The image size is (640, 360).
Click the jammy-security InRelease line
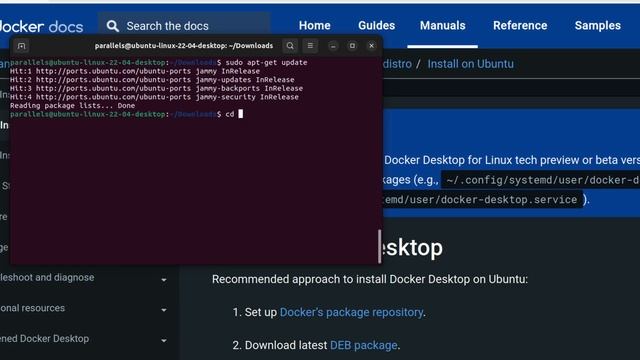[x=154, y=97]
